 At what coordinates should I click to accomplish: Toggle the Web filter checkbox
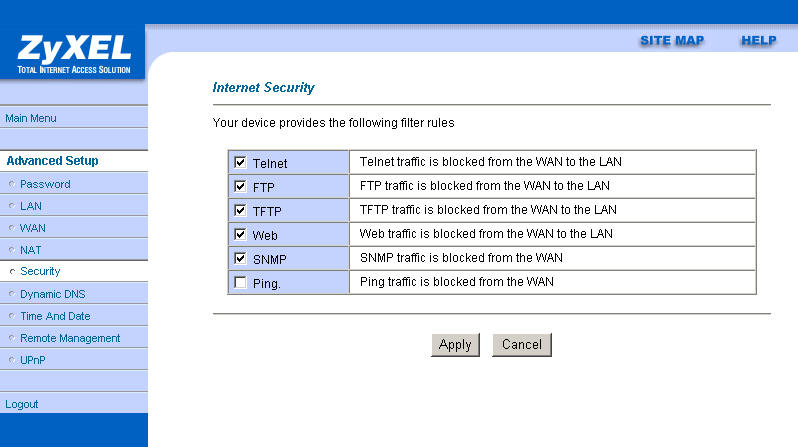240,234
